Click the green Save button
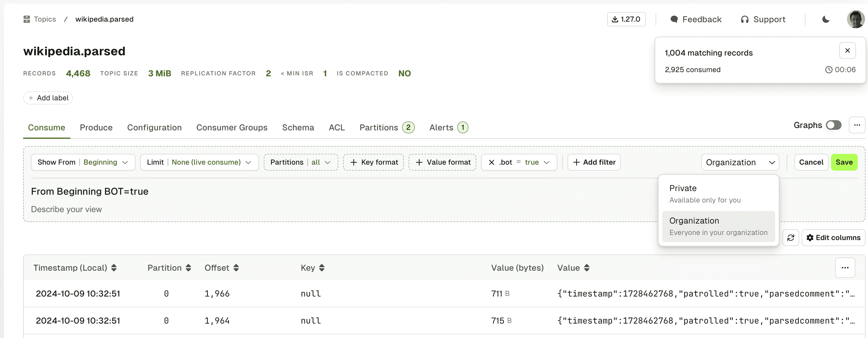Viewport: 868px width, 338px height. click(x=844, y=162)
